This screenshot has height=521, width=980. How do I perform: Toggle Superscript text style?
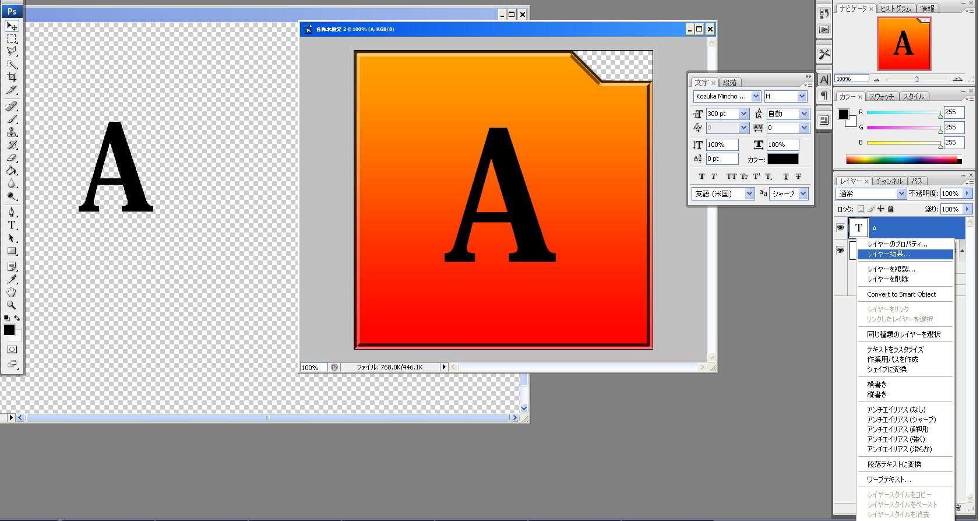(x=757, y=177)
